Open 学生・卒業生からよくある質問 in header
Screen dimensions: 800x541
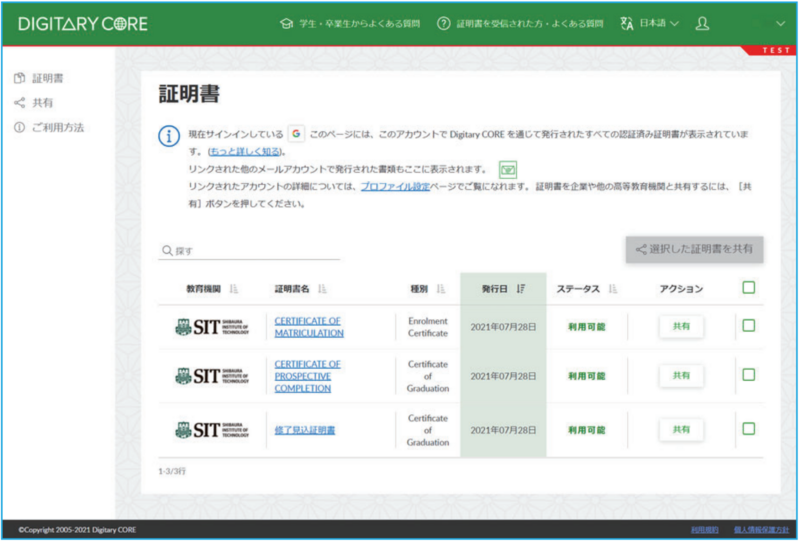(350, 23)
